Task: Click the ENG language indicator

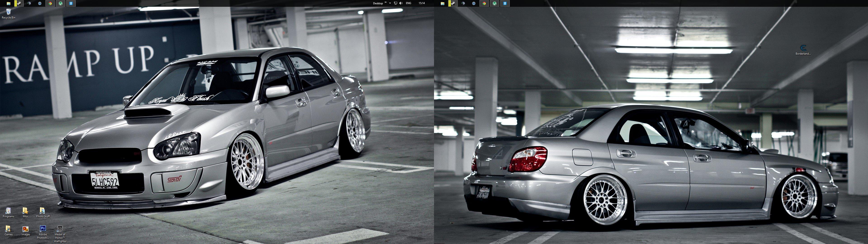Action: tap(408, 3)
